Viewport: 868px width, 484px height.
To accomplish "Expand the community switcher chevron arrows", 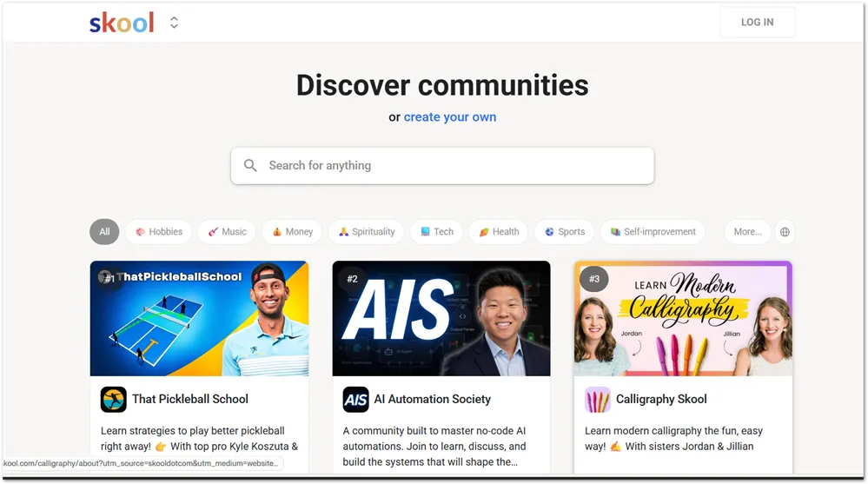I will (x=174, y=23).
